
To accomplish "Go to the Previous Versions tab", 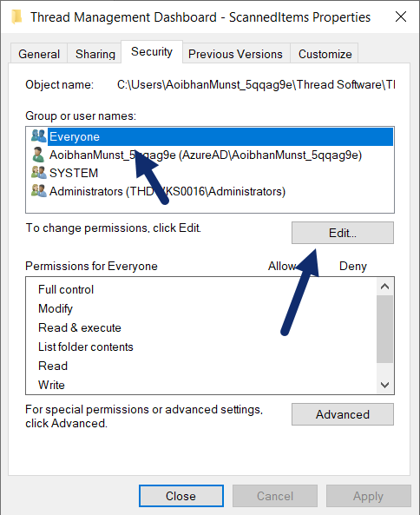I will point(235,54).
